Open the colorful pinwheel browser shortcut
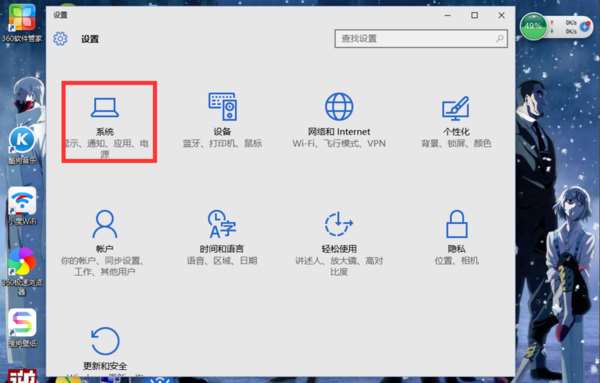The width and height of the screenshot is (600, 383). pyautogui.click(x=21, y=261)
